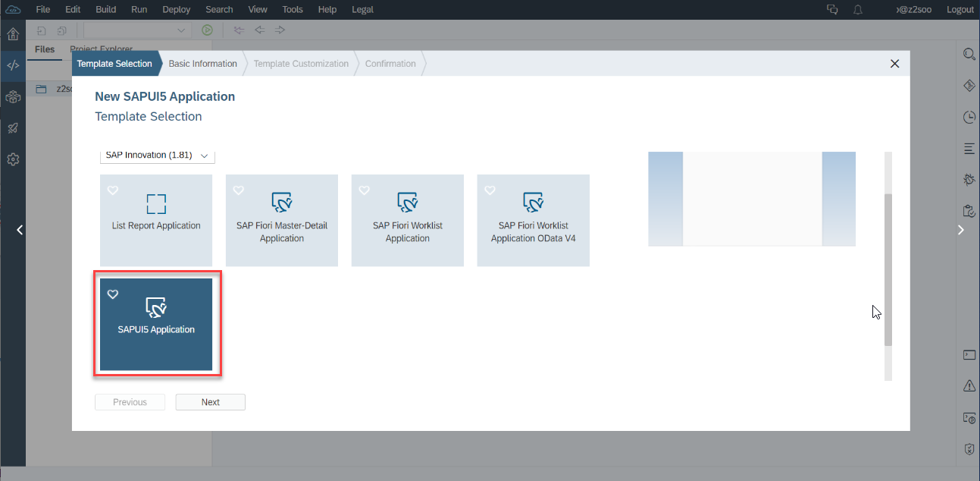Open the chat feedback icon in header

tap(832, 10)
